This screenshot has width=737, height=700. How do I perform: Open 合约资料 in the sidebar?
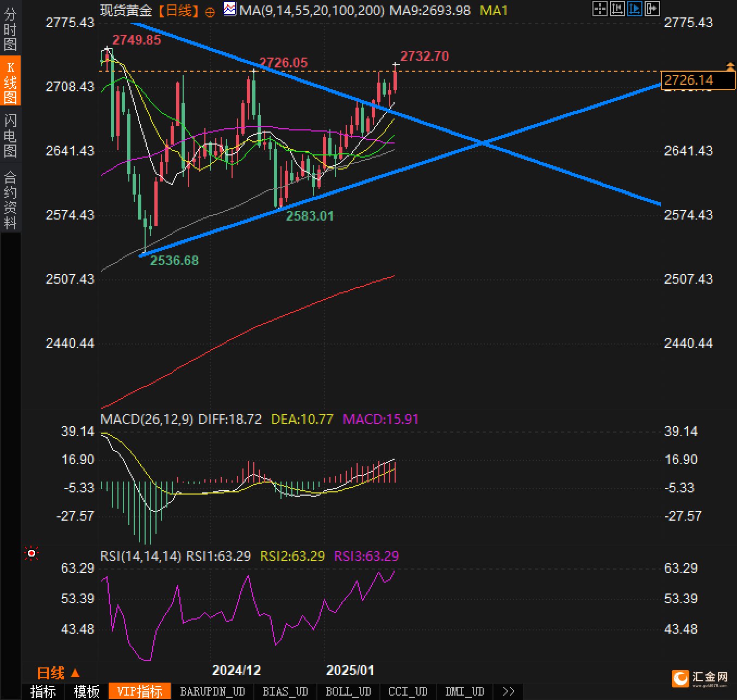(x=10, y=199)
